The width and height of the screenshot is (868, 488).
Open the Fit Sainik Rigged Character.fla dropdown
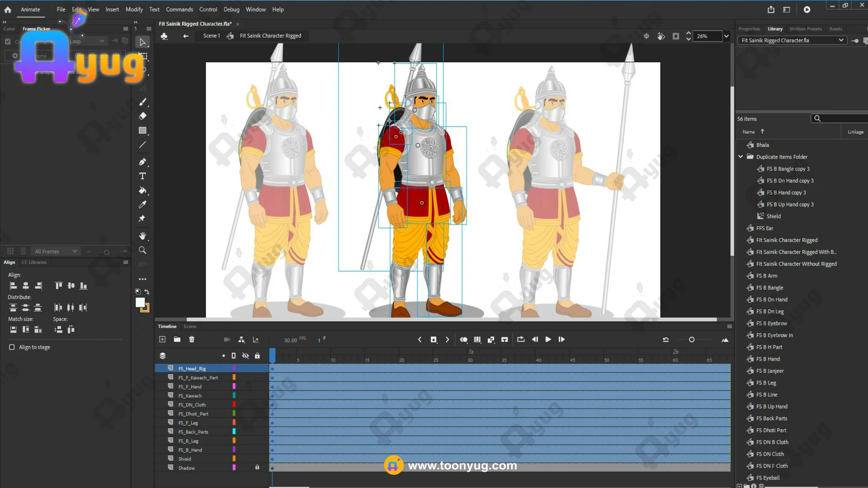click(840, 40)
